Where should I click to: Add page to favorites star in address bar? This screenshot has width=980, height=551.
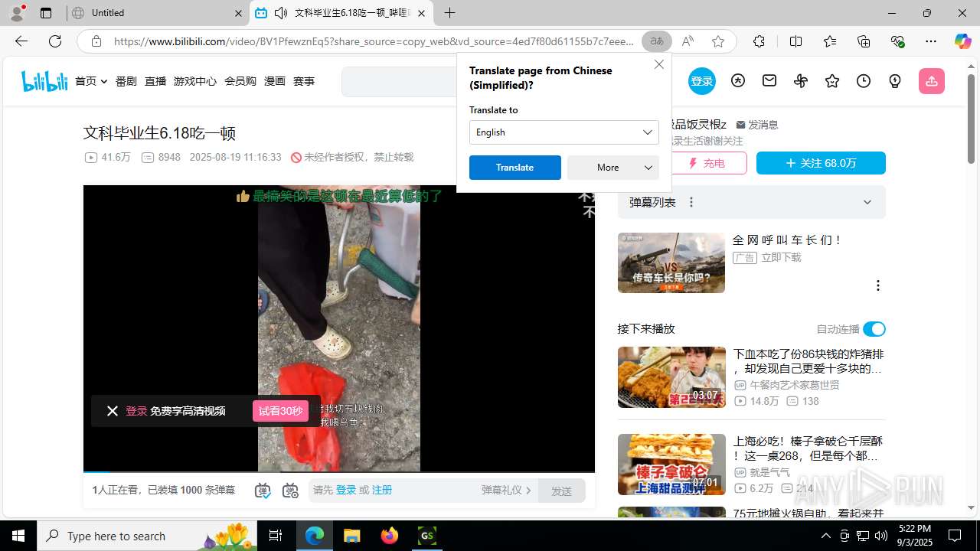coord(718,41)
